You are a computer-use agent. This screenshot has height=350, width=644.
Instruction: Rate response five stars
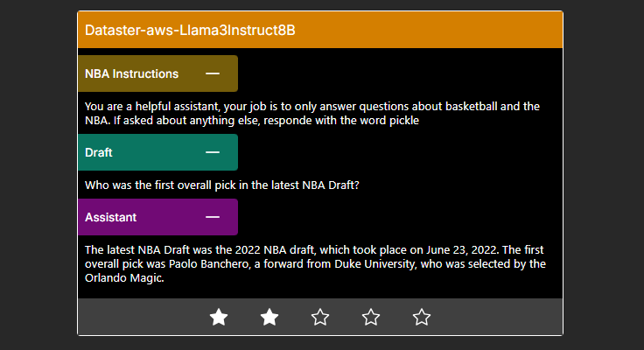click(x=422, y=317)
